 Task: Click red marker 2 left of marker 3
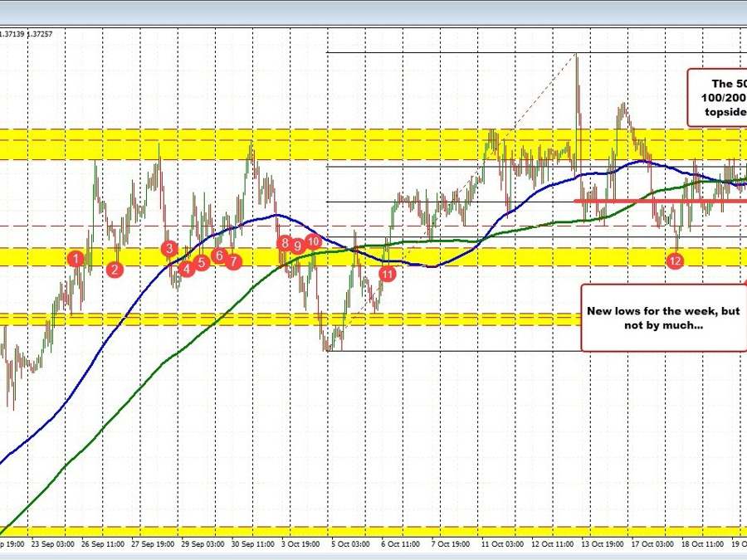point(114,269)
